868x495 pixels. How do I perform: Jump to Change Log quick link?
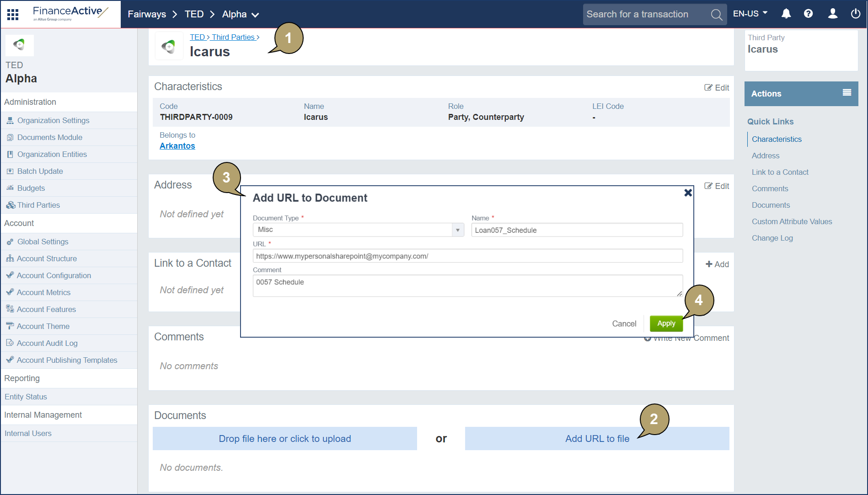(772, 238)
